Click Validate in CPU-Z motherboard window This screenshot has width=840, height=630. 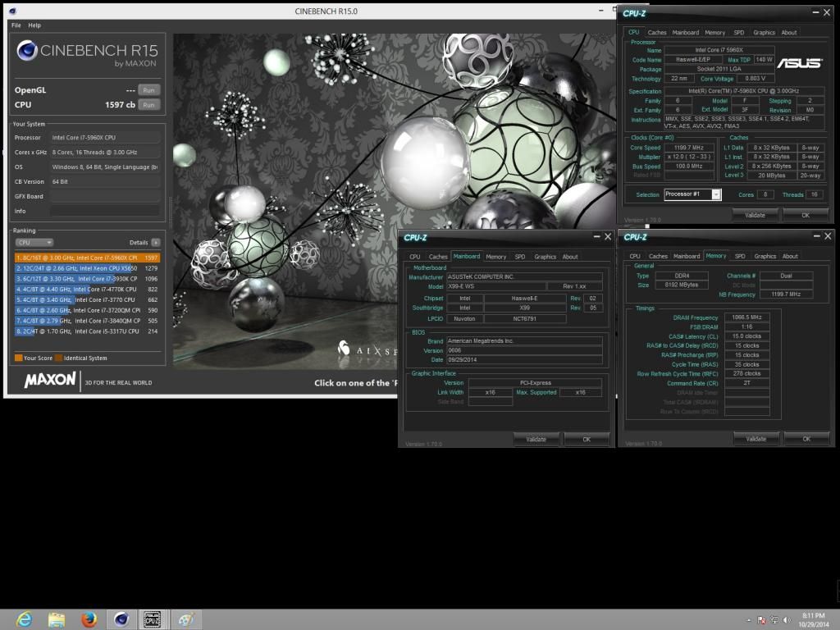coord(536,440)
